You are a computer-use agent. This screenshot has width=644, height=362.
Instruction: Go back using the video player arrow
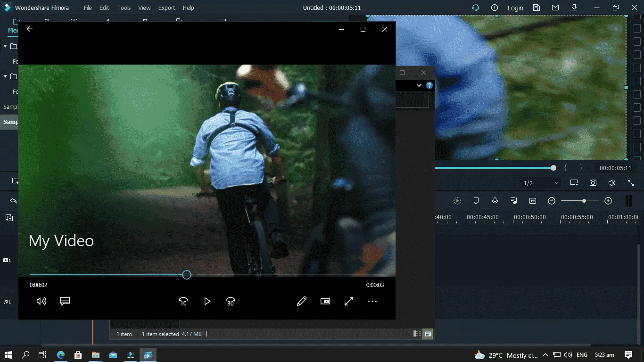coord(30,29)
